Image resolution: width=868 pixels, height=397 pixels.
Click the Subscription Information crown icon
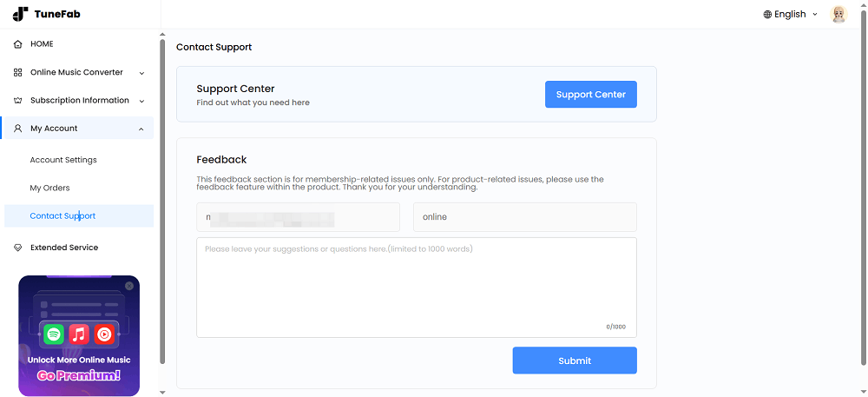tap(17, 101)
